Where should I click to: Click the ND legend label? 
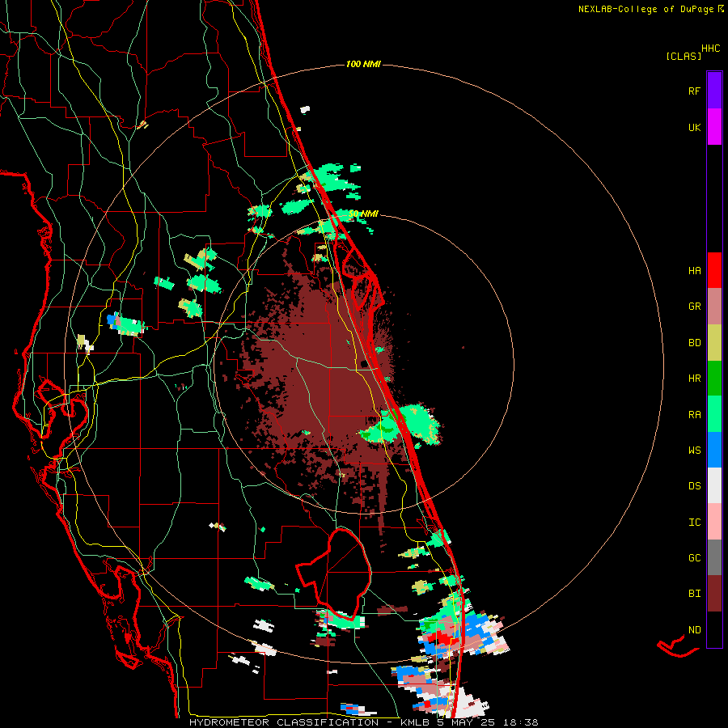(x=694, y=629)
